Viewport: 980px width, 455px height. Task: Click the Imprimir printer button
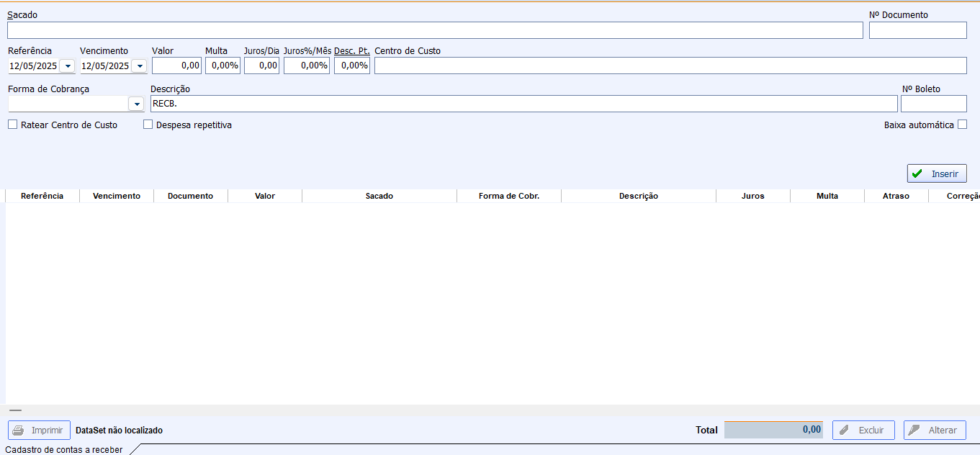pos(40,430)
